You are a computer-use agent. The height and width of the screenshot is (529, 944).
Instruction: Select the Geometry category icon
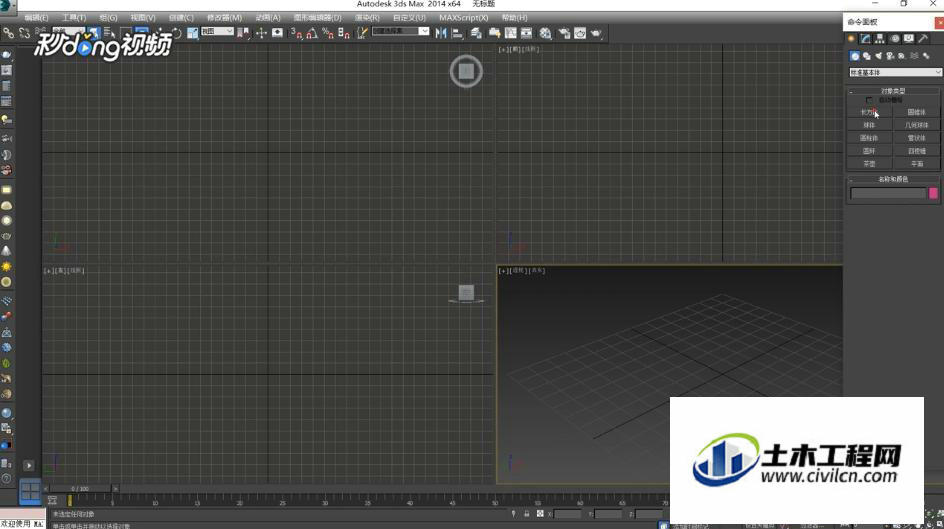854,56
